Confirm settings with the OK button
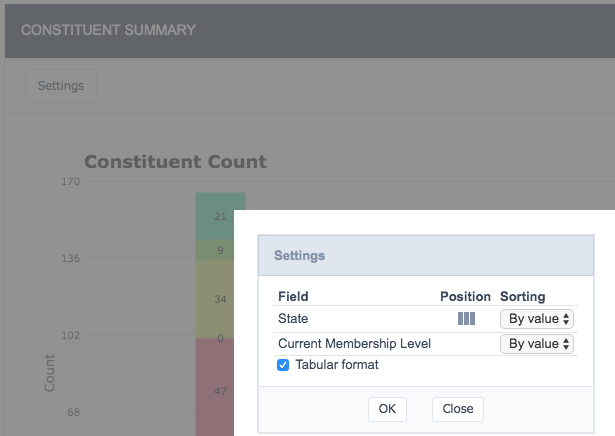Screen dimensions: 615x436 387,409
